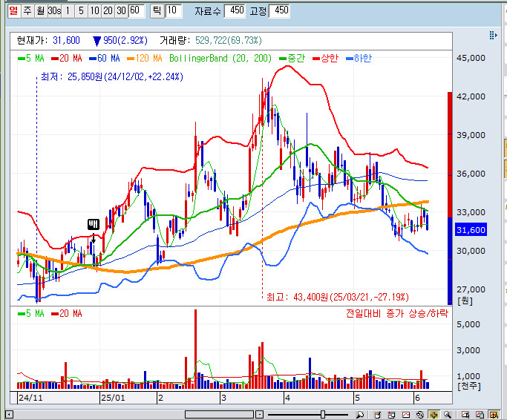
Task: Click the refresh/sync chart icon
Action: click(420, 415)
